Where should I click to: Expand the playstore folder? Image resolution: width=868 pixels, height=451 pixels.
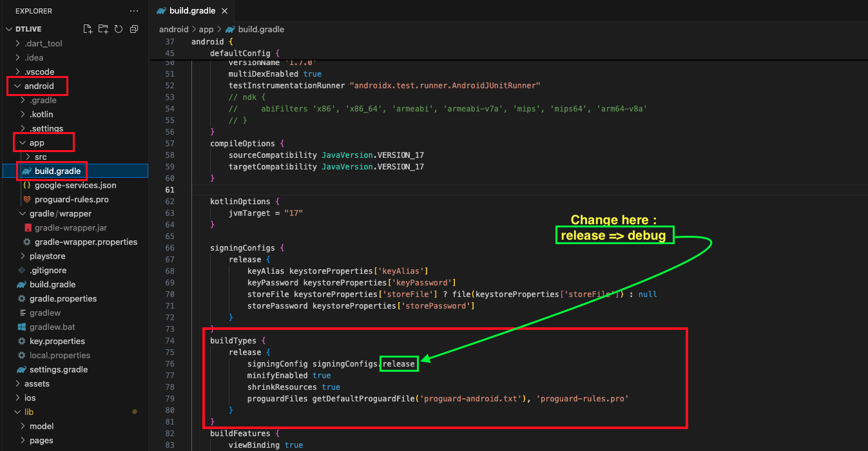(23, 256)
